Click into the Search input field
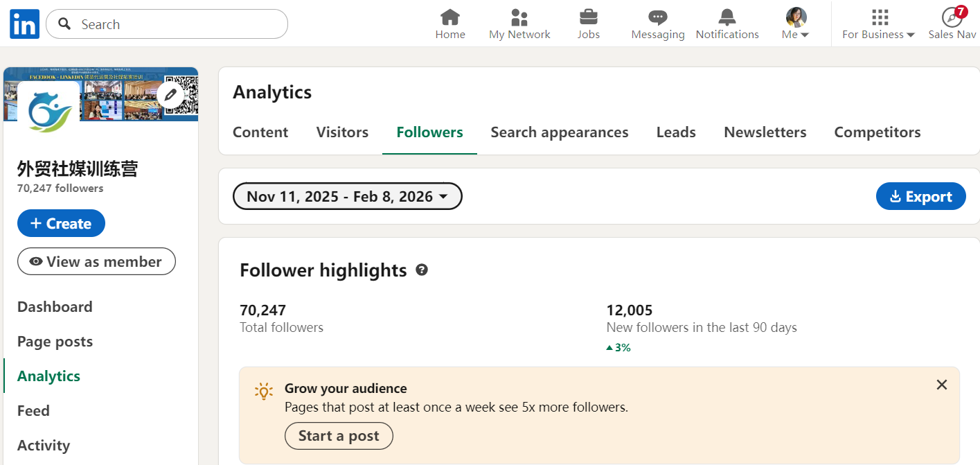This screenshot has height=465, width=980. 173,24
